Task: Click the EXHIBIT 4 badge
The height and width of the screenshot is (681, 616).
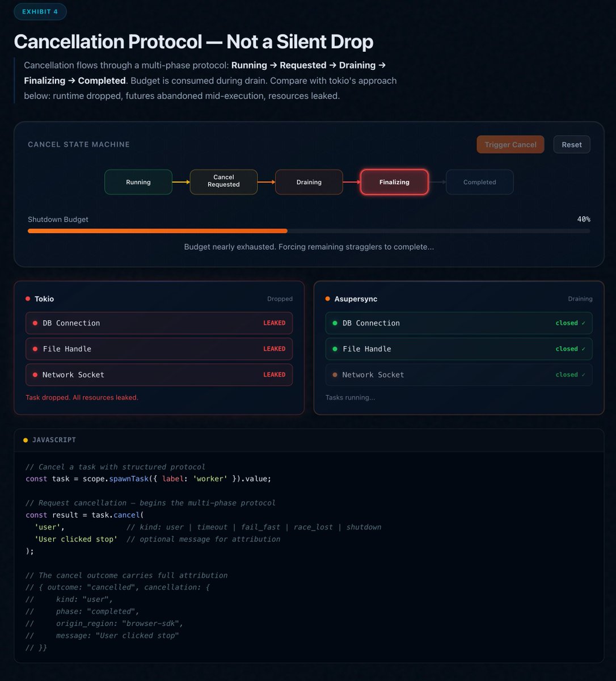Action: coord(40,11)
